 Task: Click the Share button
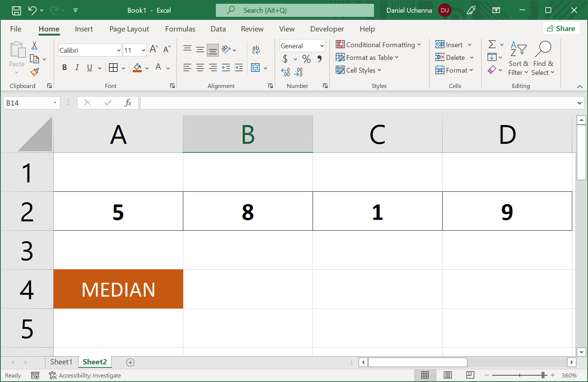tap(561, 28)
